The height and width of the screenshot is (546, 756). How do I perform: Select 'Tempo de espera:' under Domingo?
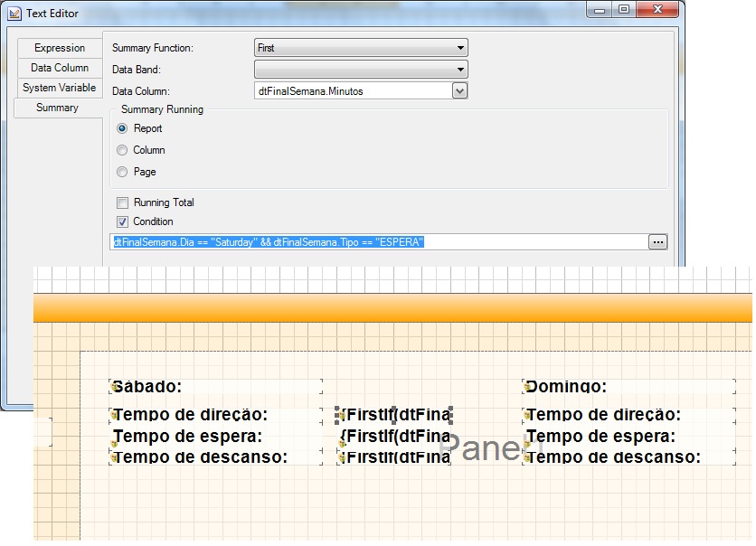[x=628, y=436]
